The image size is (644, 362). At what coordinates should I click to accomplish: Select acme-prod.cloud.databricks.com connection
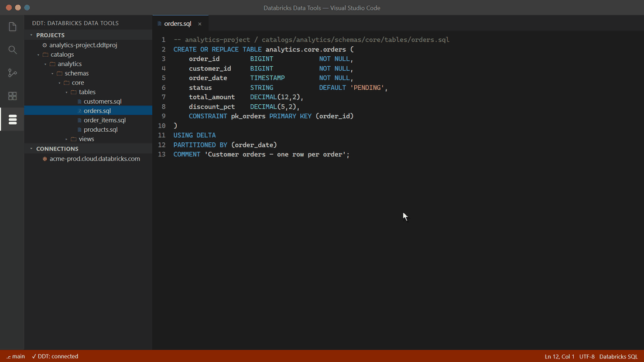[94, 159]
